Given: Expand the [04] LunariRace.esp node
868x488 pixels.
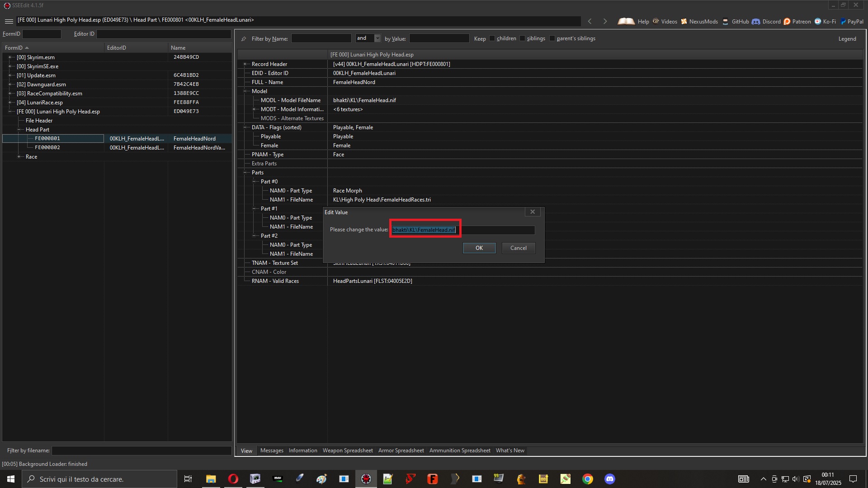Looking at the screenshot, I should pos(10,103).
